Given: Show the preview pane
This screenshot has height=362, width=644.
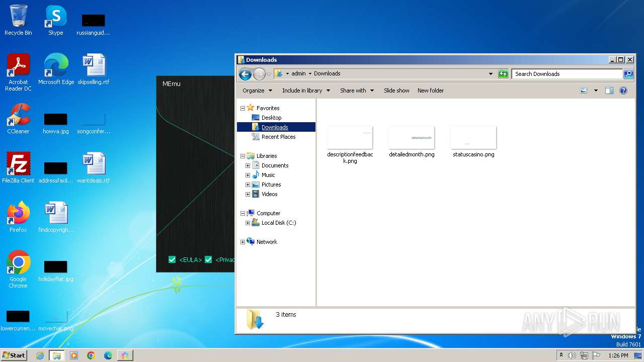Looking at the screenshot, I should click(x=609, y=90).
